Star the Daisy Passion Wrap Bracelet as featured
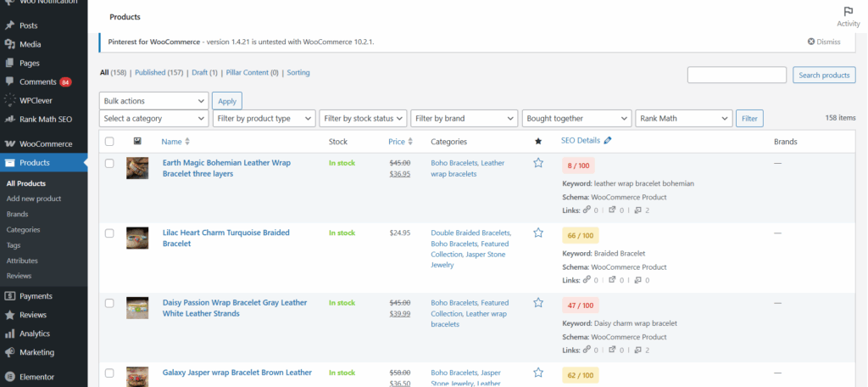 pos(537,302)
